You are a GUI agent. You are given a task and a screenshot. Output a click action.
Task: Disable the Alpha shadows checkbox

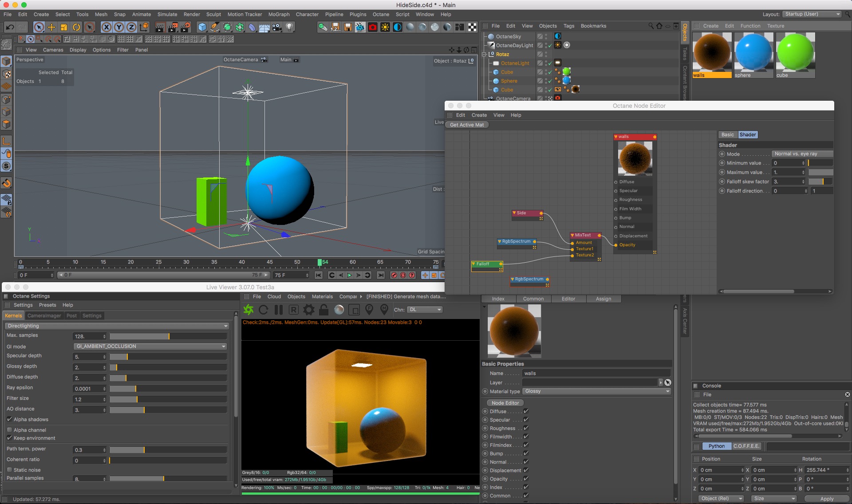click(10, 419)
